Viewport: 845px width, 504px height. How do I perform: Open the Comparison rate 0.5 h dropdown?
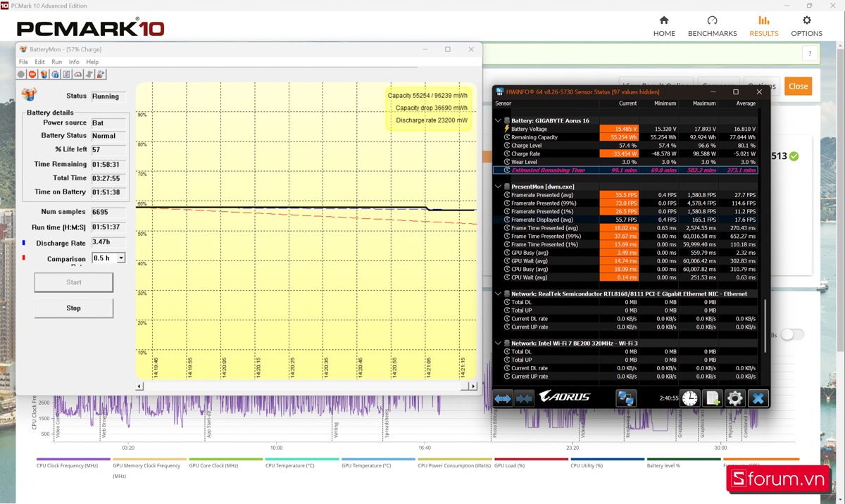pyautogui.click(x=120, y=258)
